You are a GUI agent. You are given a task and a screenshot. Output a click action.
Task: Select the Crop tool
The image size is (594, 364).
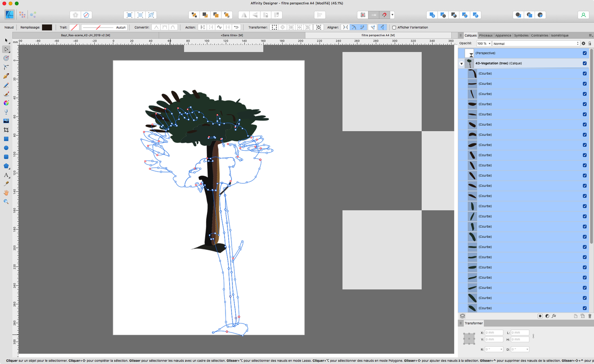[6, 130]
